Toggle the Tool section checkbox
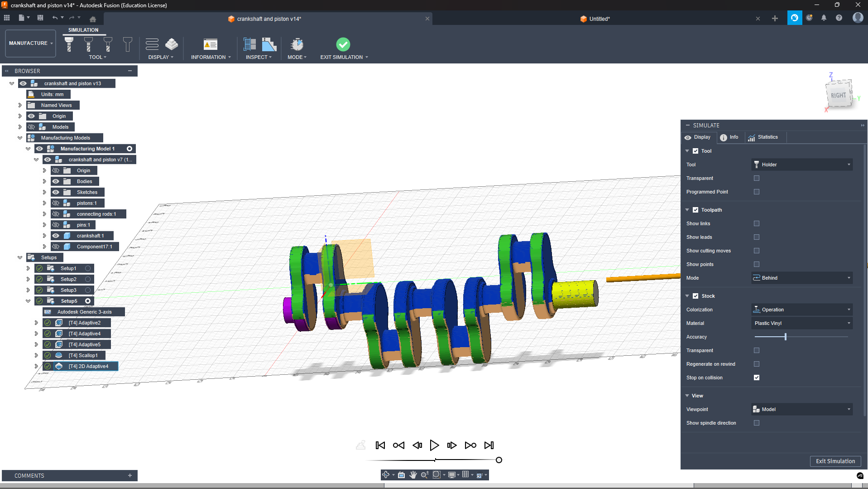Image resolution: width=868 pixels, height=489 pixels. point(695,151)
